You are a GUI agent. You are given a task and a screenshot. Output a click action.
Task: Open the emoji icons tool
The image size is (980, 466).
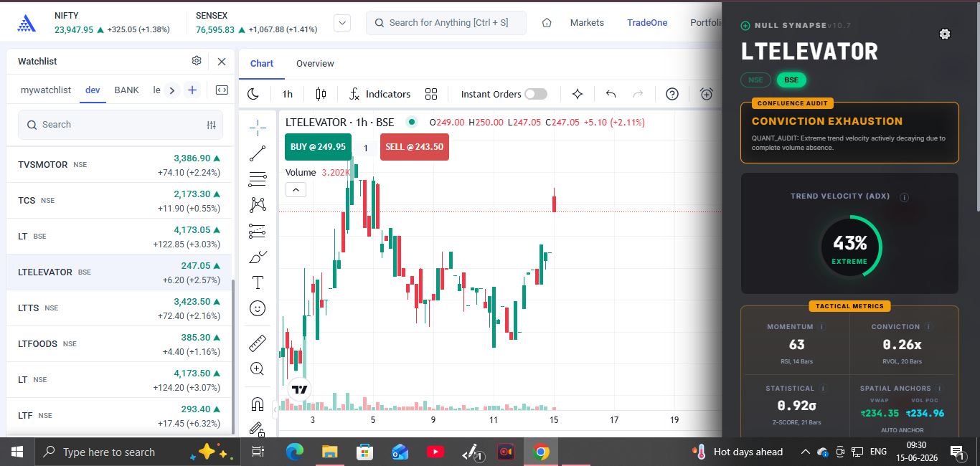pyautogui.click(x=258, y=308)
